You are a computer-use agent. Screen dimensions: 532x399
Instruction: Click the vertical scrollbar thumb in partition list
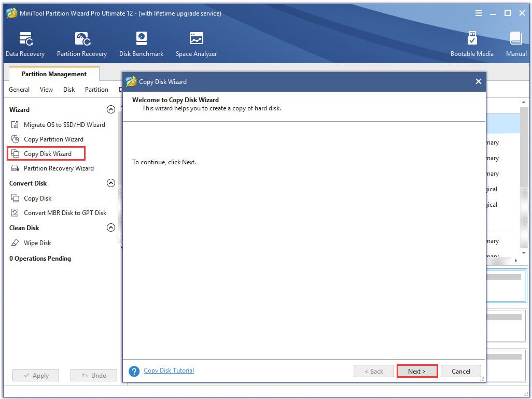[524, 147]
